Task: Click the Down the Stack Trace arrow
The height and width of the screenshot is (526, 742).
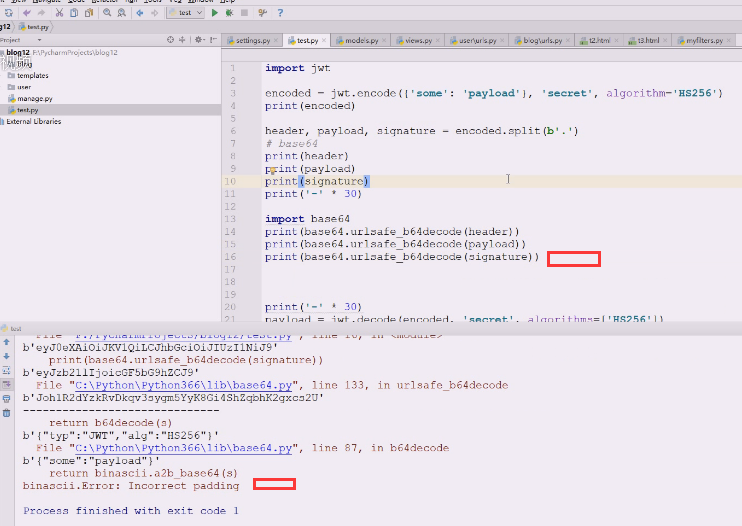Action: tap(7, 356)
